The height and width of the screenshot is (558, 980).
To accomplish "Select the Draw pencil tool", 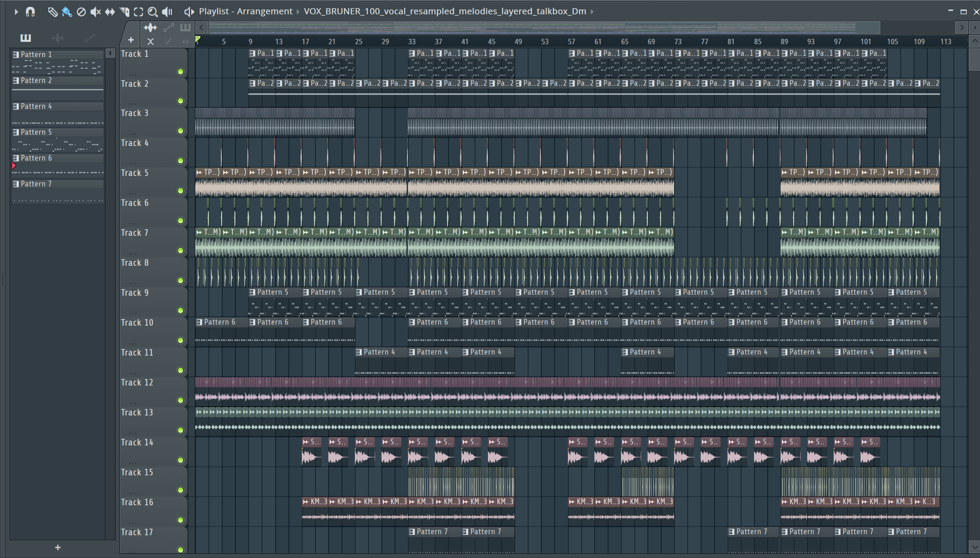I will [52, 12].
